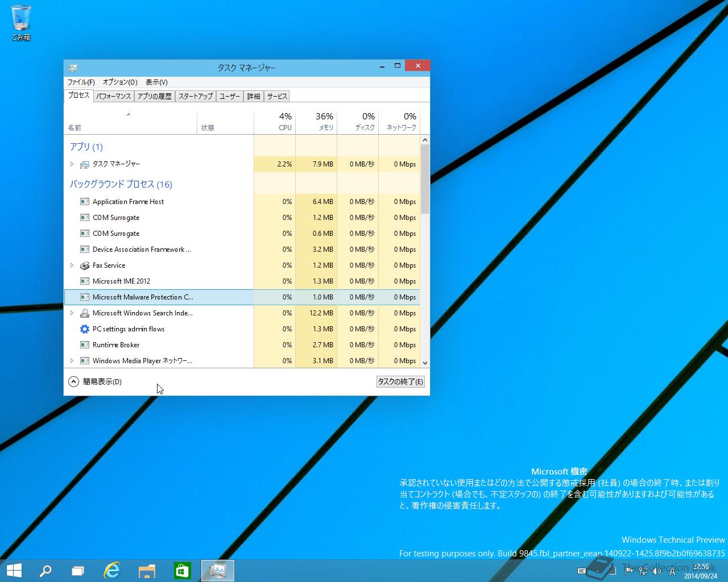Sort by the ディスク column header

click(x=358, y=122)
